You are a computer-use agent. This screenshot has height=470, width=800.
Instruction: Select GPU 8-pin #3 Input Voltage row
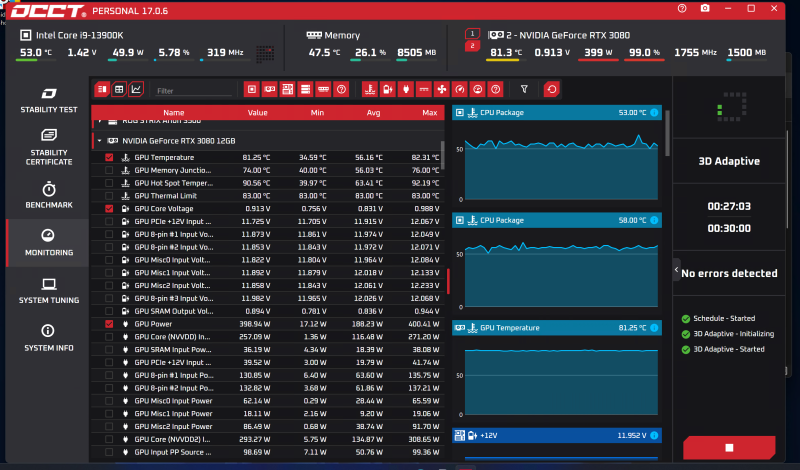click(268, 298)
